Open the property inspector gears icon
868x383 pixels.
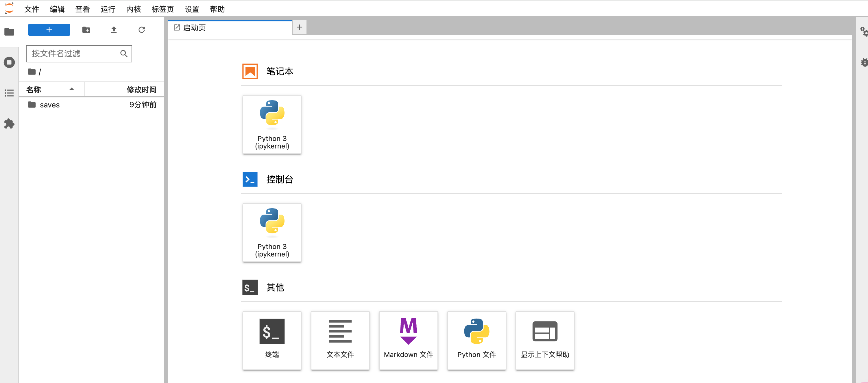tap(864, 32)
